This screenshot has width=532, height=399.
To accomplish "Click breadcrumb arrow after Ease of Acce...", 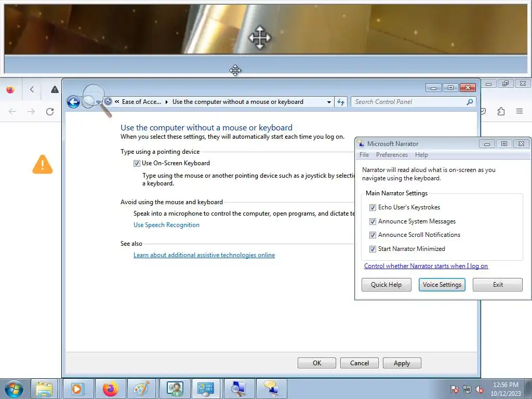I will pyautogui.click(x=167, y=102).
